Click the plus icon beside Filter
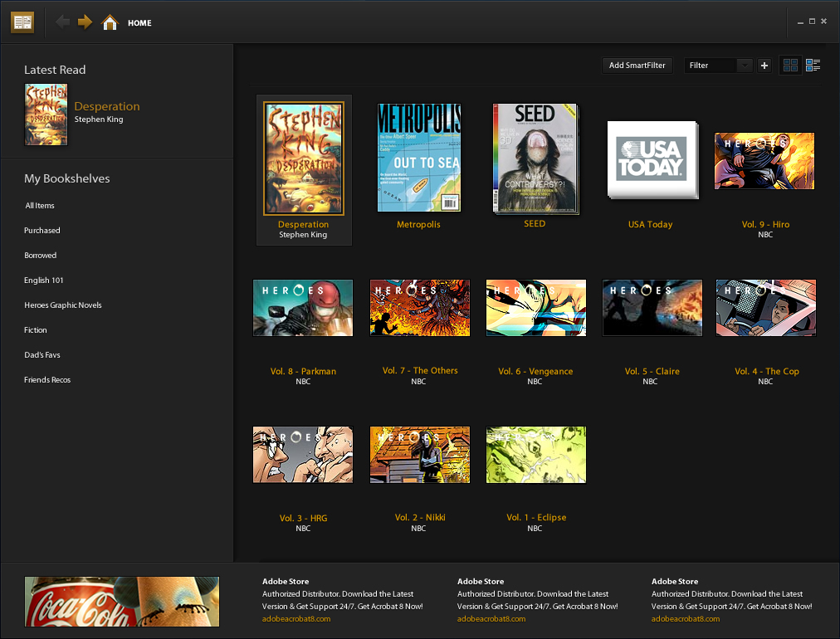This screenshot has width=840, height=639. tap(764, 66)
